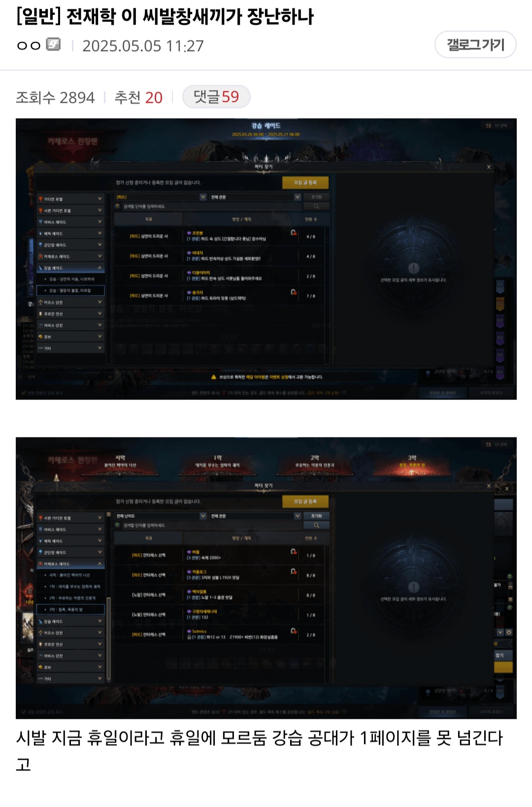The height and width of the screenshot is (807, 532).
Task: Expand 가디언 토벌 category in the upper list
Action: coord(70,199)
